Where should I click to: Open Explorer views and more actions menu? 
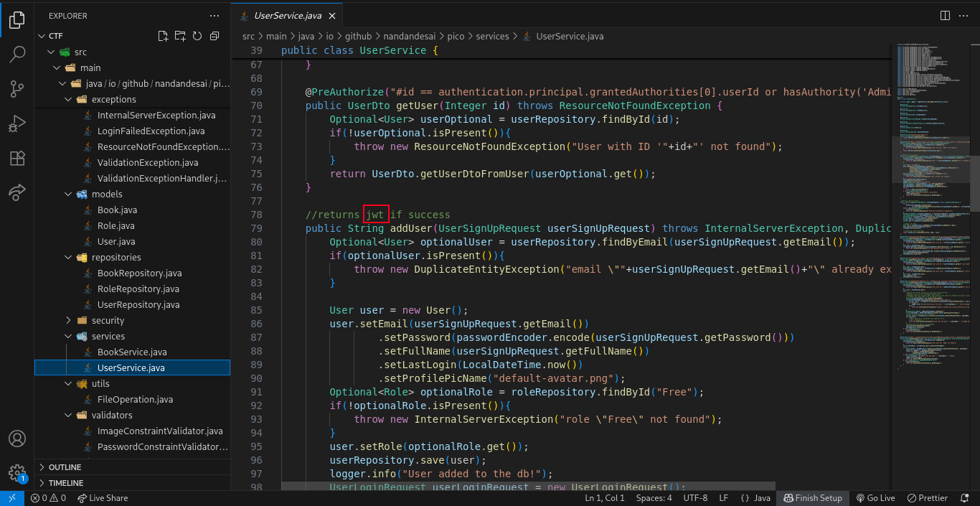(x=215, y=15)
